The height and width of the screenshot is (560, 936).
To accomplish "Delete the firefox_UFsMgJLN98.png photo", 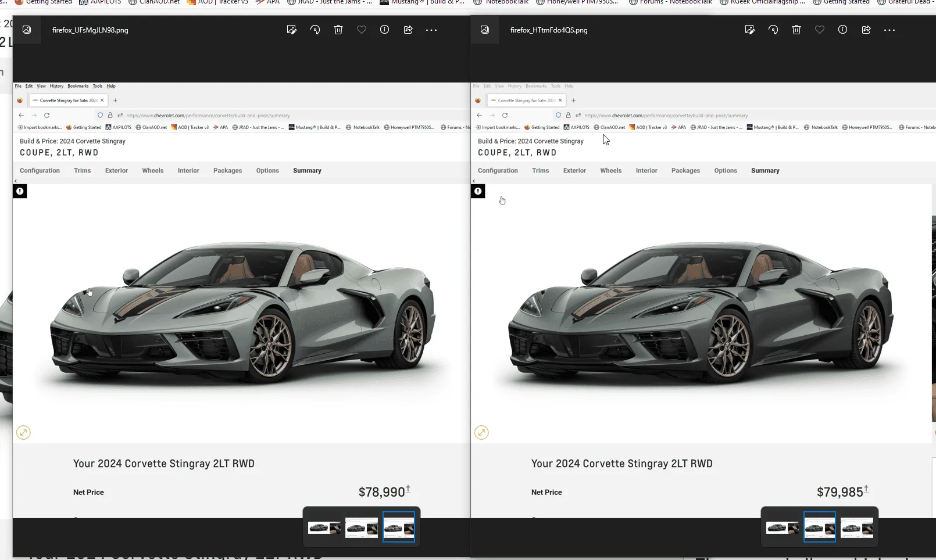I will click(338, 30).
